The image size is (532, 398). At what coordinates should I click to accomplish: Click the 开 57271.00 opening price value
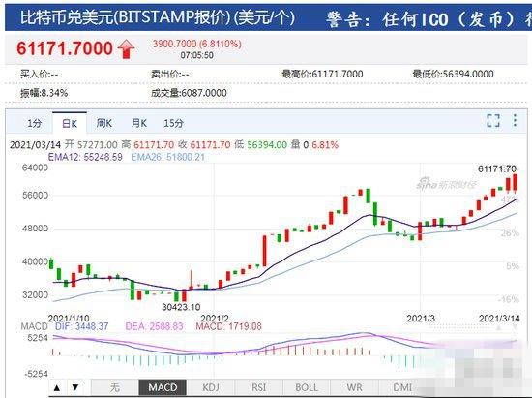(91, 145)
